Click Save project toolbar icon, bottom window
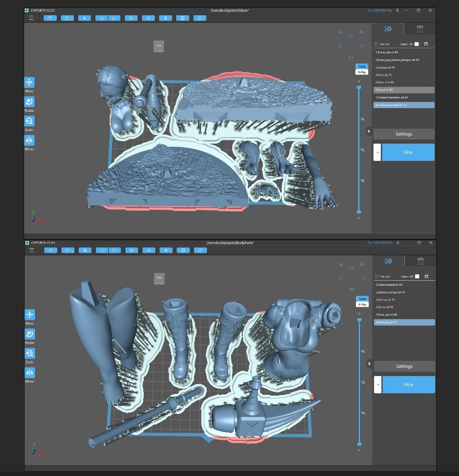Image resolution: width=459 pixels, height=476 pixels. click(x=68, y=250)
